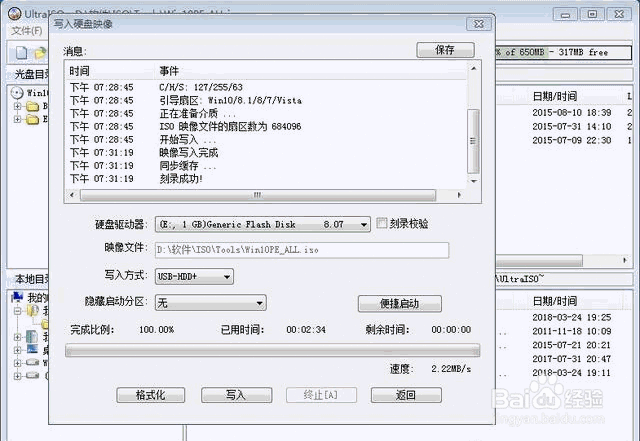Viewport: 640px width, 441px height.
Task: Click the write progress bar
Action: click(x=272, y=350)
